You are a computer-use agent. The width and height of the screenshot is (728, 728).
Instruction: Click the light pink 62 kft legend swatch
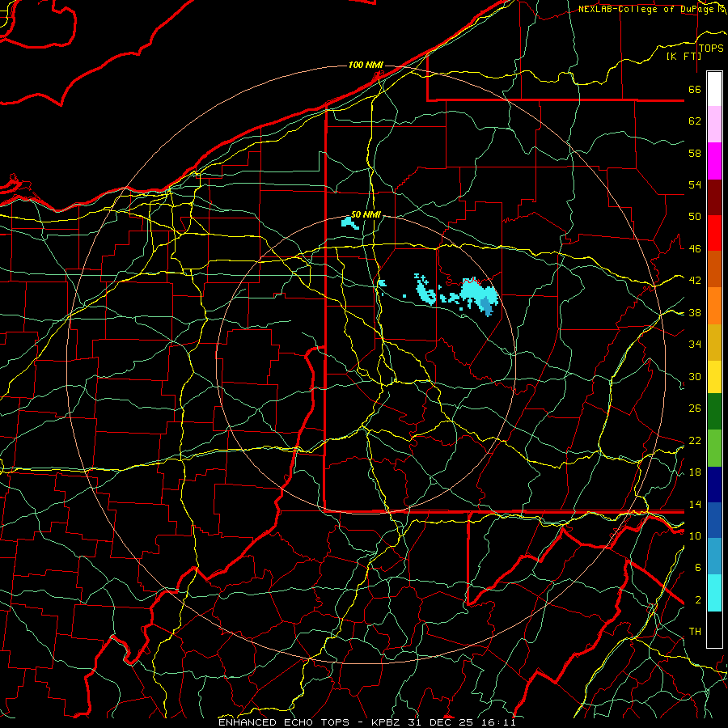714,124
